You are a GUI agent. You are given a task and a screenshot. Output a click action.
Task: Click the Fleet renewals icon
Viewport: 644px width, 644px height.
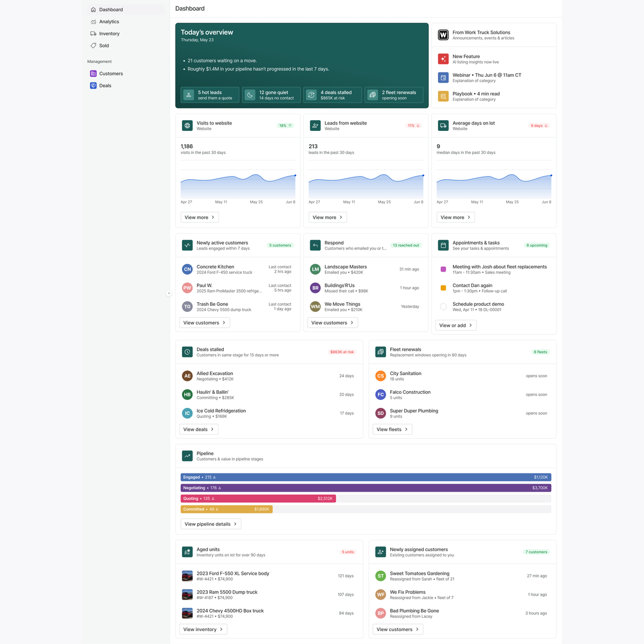click(380, 352)
